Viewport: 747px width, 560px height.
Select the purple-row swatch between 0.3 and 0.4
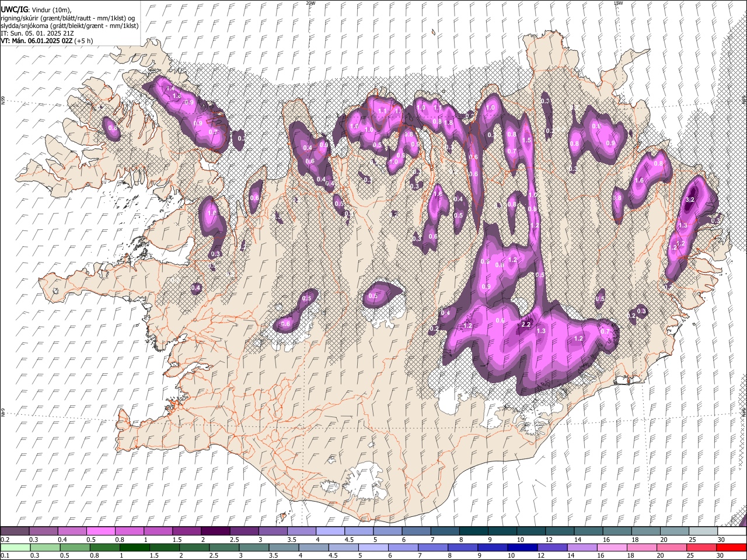tap(44, 531)
